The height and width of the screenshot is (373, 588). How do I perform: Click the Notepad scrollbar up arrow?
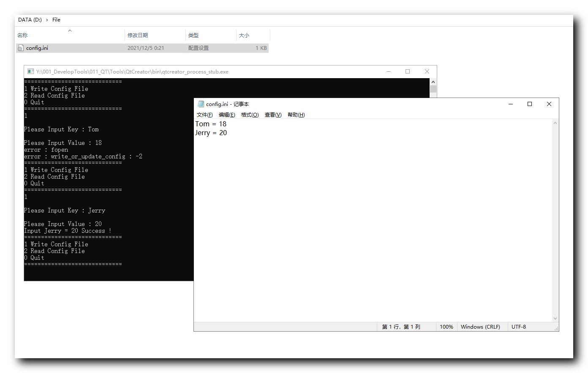click(x=555, y=123)
